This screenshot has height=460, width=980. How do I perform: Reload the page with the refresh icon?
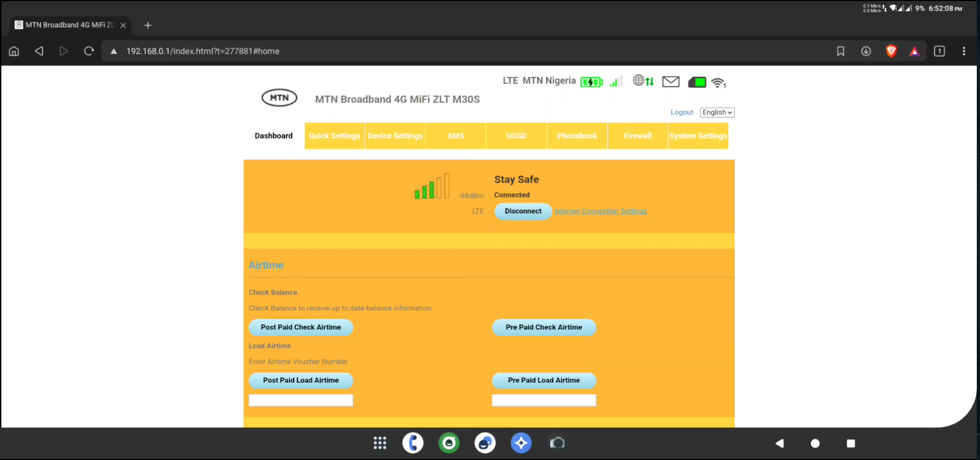[x=89, y=51]
